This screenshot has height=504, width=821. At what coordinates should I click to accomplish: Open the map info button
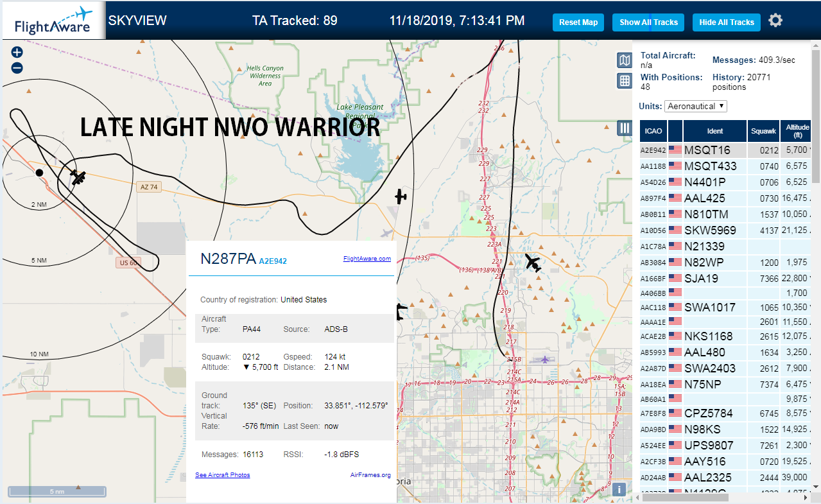pos(619,489)
